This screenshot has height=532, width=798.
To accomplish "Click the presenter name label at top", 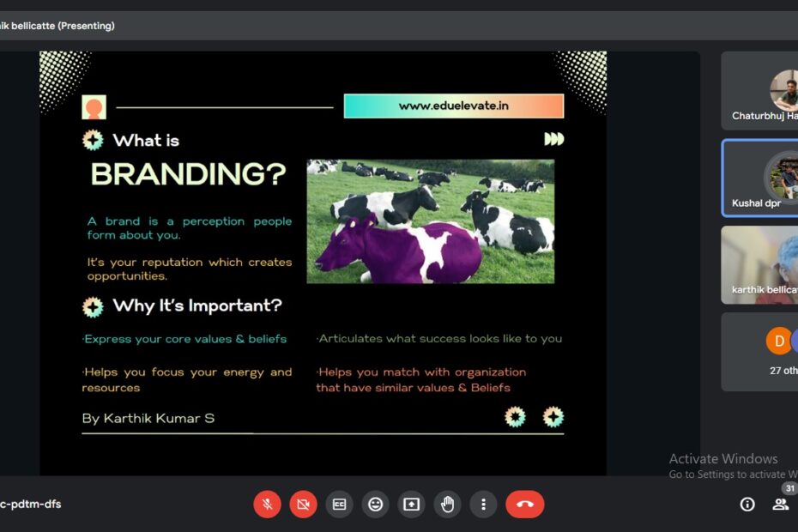I will (57, 26).
